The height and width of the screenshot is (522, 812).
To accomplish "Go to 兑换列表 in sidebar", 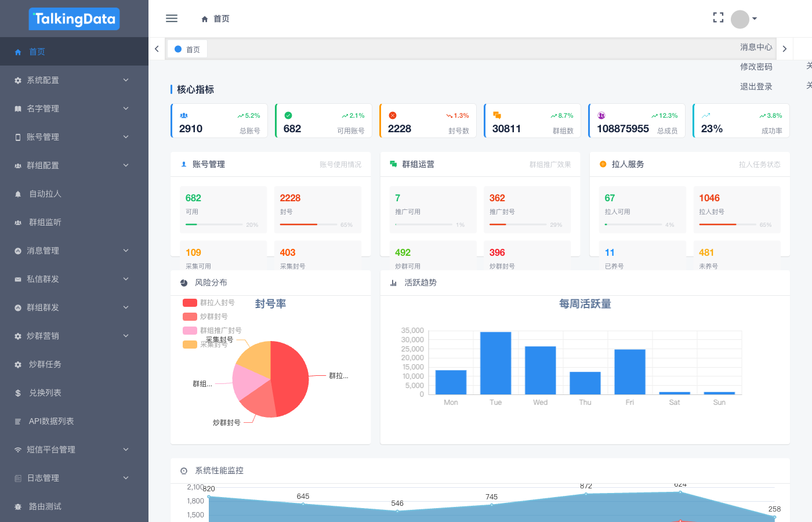I will [45, 393].
